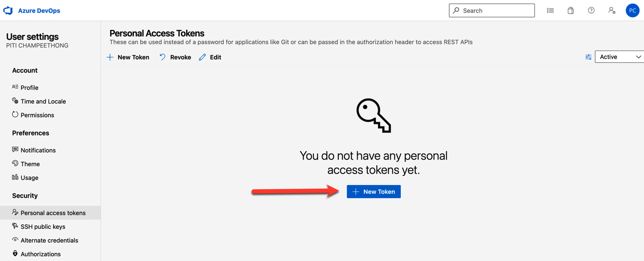Click the Security section header
Image resolution: width=644 pixels, height=261 pixels.
pyautogui.click(x=25, y=196)
